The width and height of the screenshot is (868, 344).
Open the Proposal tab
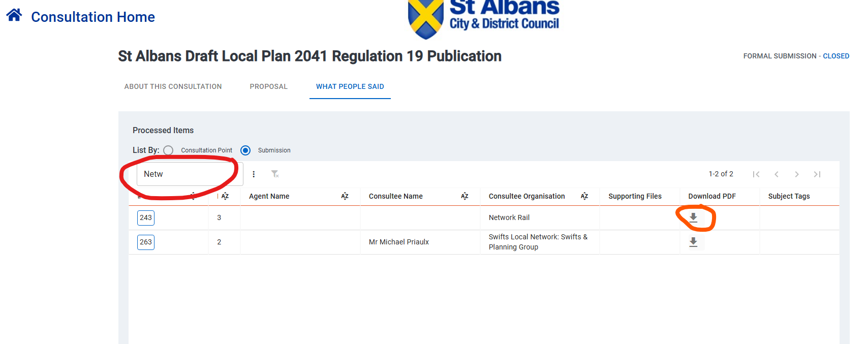coord(268,86)
